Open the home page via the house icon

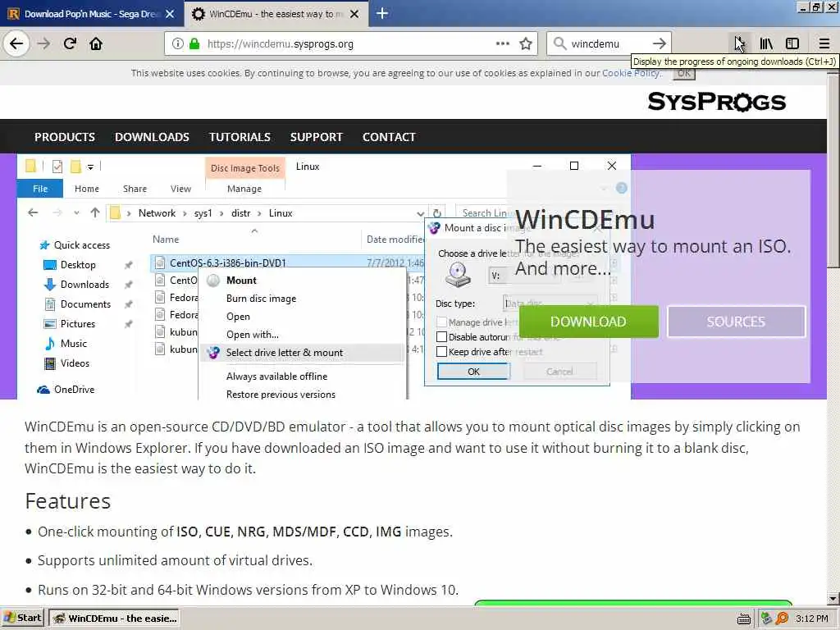(x=96, y=43)
